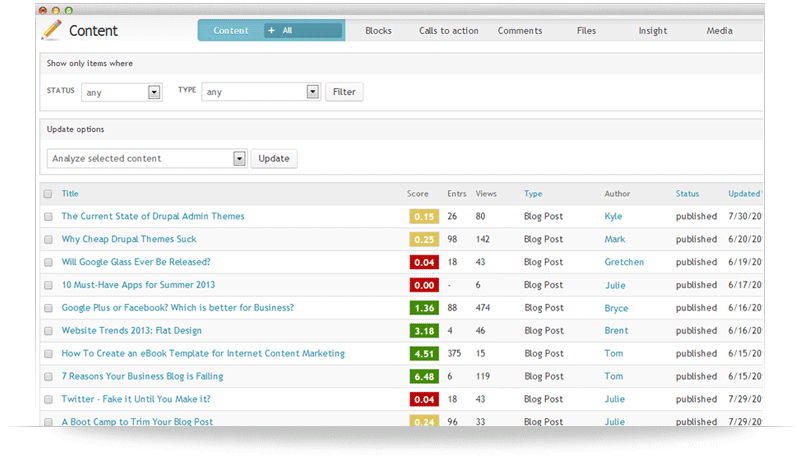The image size is (800, 461).
Task: Open How To Create an eBook Template post
Action: tap(203, 353)
